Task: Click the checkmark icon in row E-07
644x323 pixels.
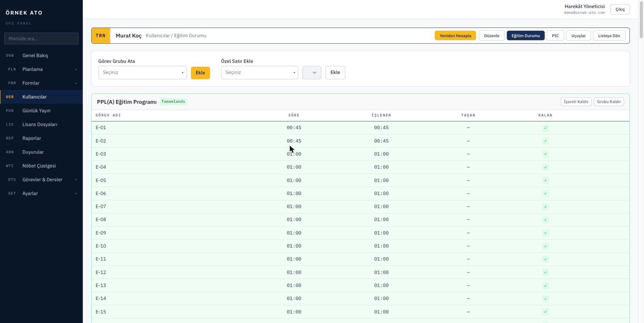Action: tap(545, 207)
